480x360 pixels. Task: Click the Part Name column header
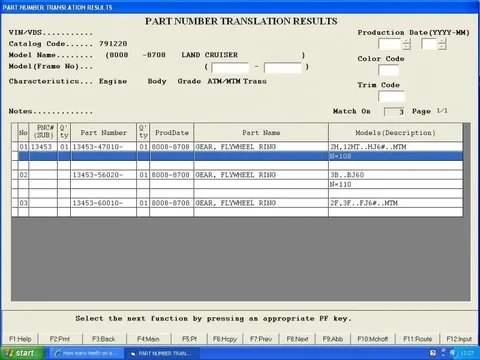tap(261, 132)
